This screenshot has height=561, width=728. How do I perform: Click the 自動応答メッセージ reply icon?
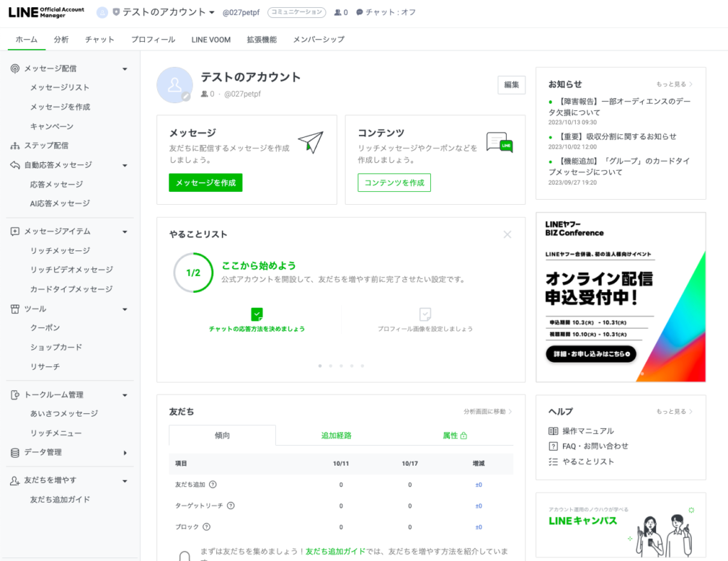coord(15,166)
